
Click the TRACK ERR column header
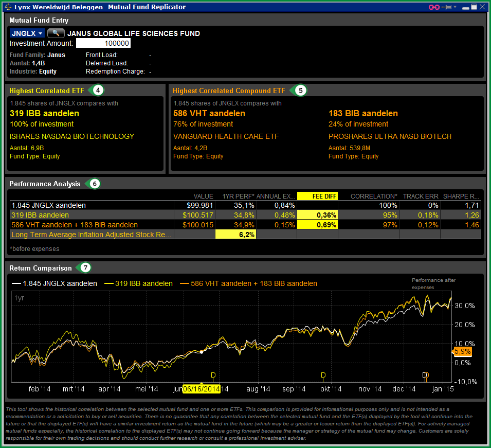[420, 196]
